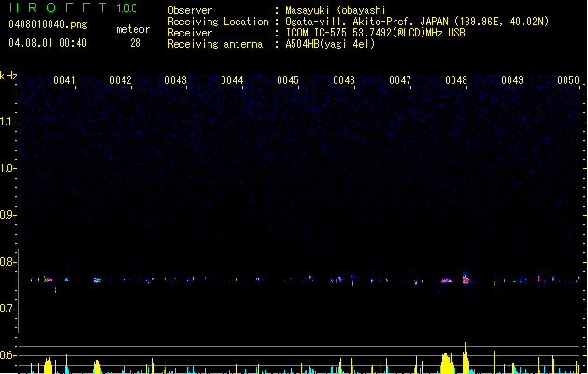Click the 'meteor' label
Viewport: 588px width, 374px height.
pos(133,29)
